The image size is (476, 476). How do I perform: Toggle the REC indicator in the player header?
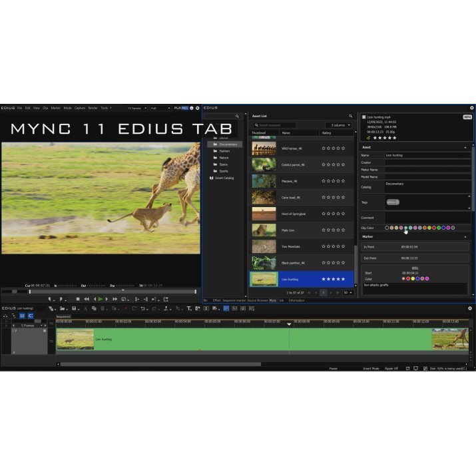coord(185,108)
